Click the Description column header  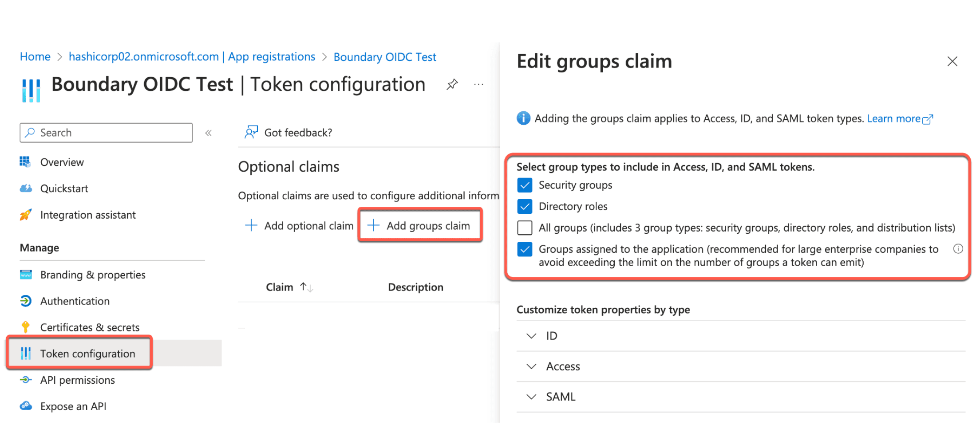415,287
